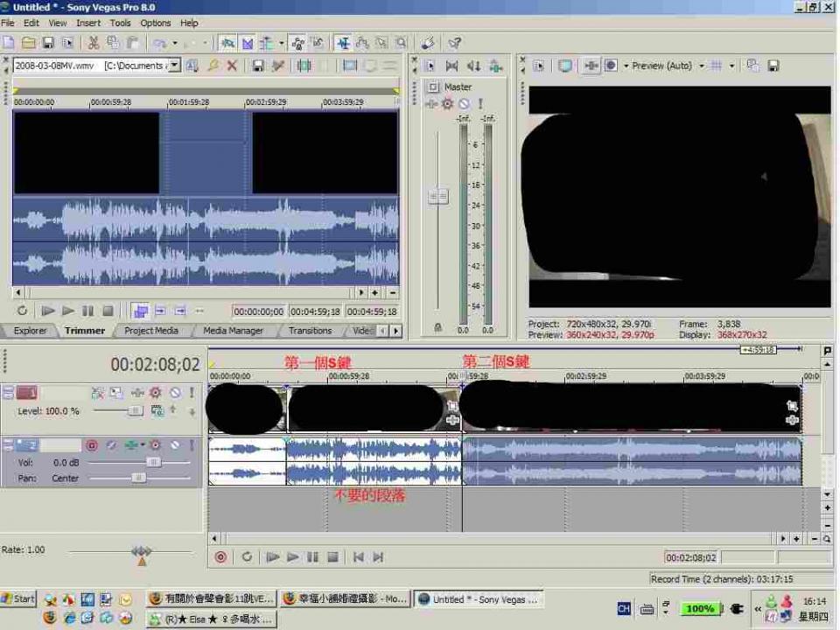The image size is (840, 630).
Task: Click the audio track Vol slider handle
Action: (x=153, y=462)
